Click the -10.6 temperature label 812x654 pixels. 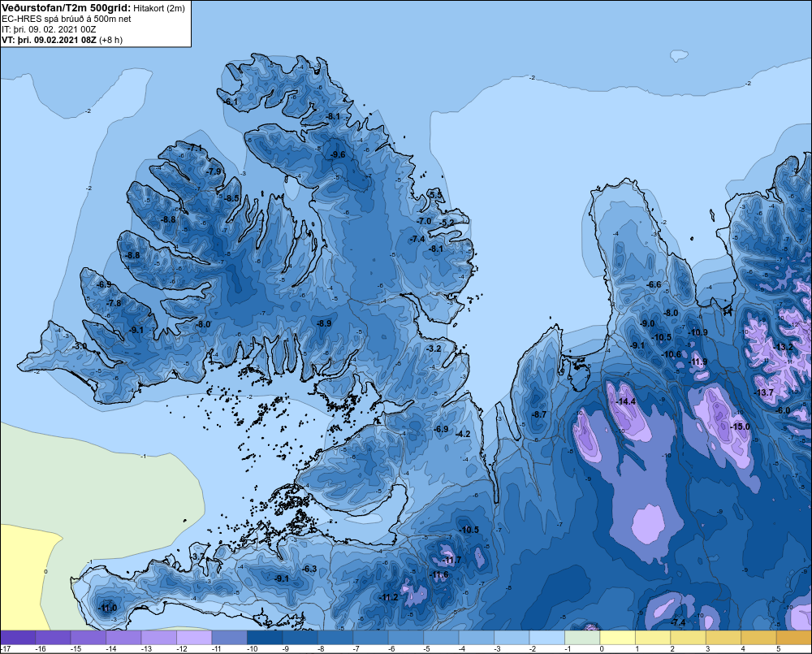672,354
